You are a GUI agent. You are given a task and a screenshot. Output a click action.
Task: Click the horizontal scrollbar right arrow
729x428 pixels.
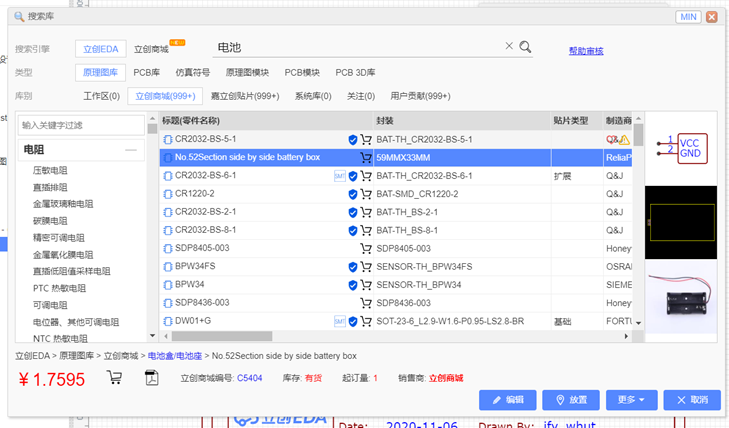626,336
